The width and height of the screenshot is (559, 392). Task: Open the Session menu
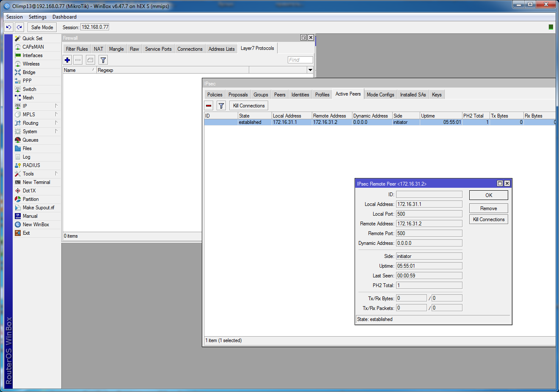[15, 17]
